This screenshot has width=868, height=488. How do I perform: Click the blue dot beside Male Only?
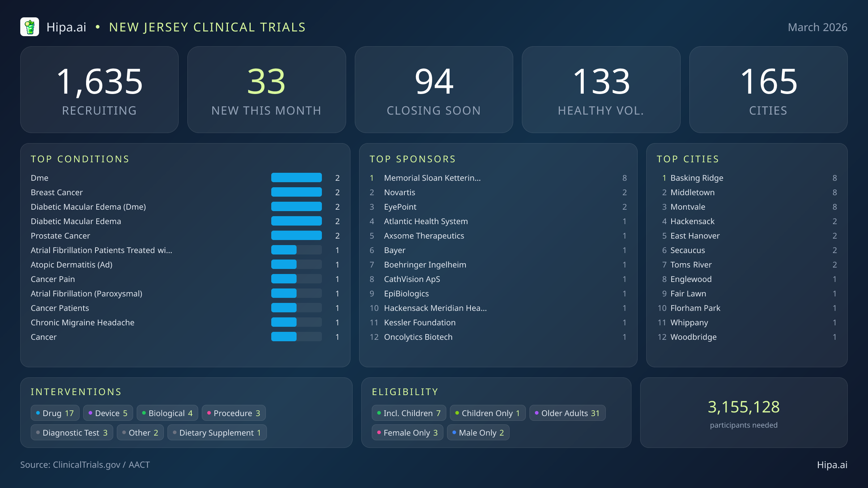[454, 432]
